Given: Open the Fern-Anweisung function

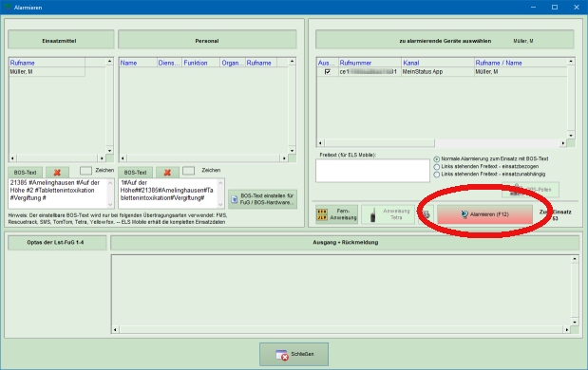Looking at the screenshot, I should click(337, 214).
